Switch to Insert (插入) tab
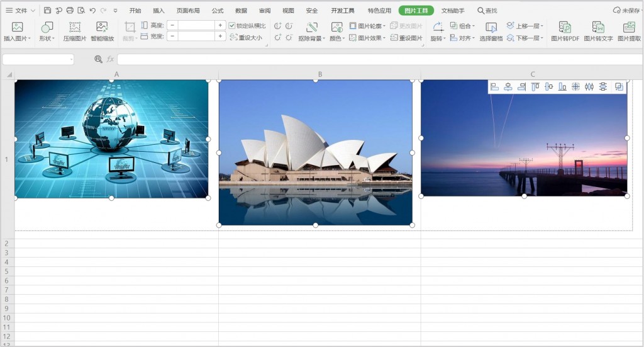 (158, 10)
